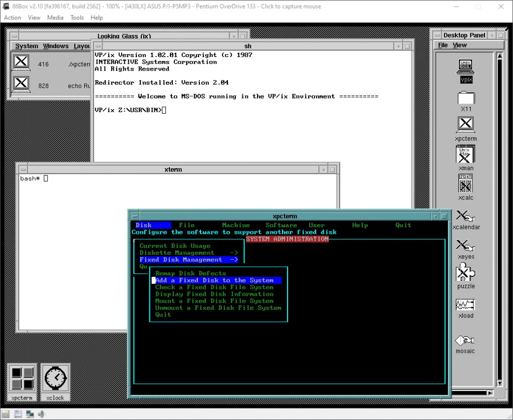
Task: Launch the puzzle game icon
Action: click(x=465, y=273)
